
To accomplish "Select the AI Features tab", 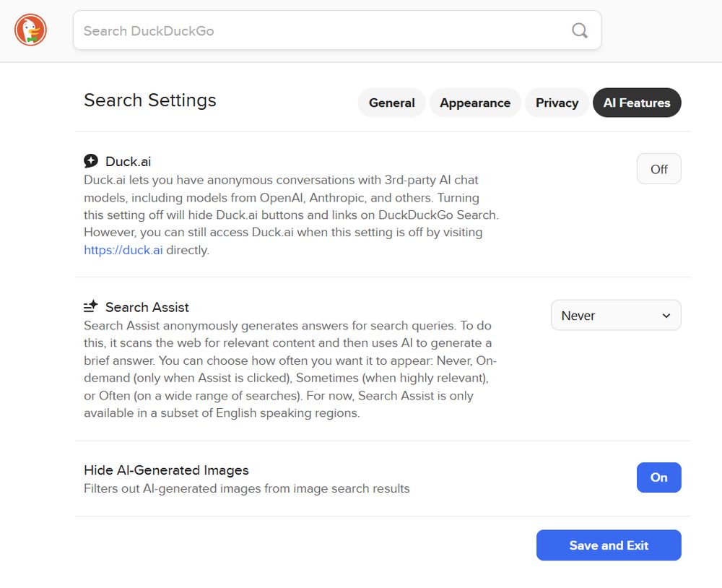I will coord(637,103).
